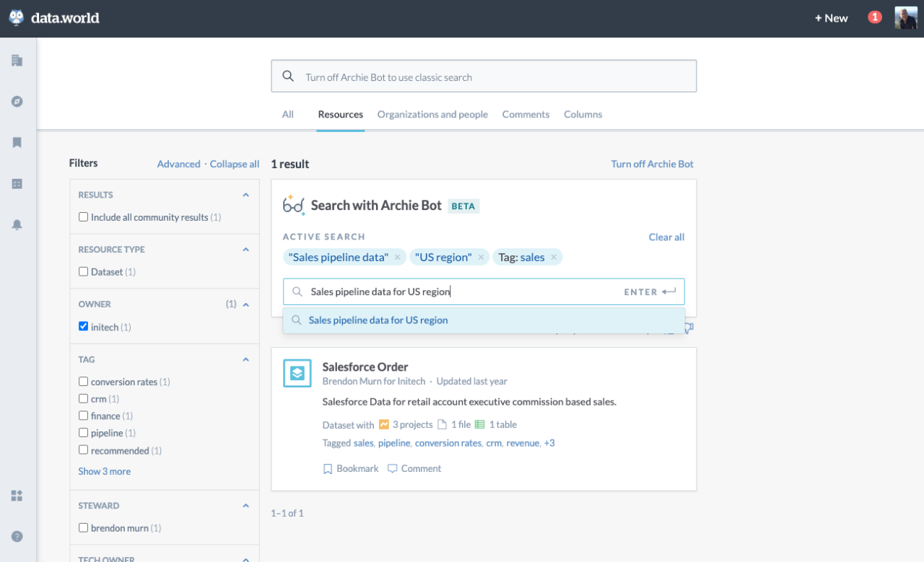This screenshot has height=562, width=924.
Task: Check the recommended tag filter
Action: [84, 450]
